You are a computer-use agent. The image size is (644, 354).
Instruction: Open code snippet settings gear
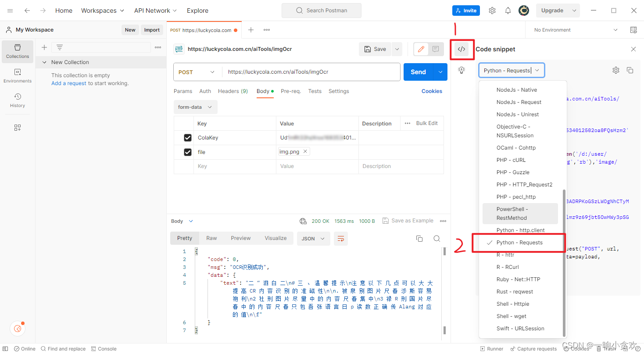pos(616,70)
